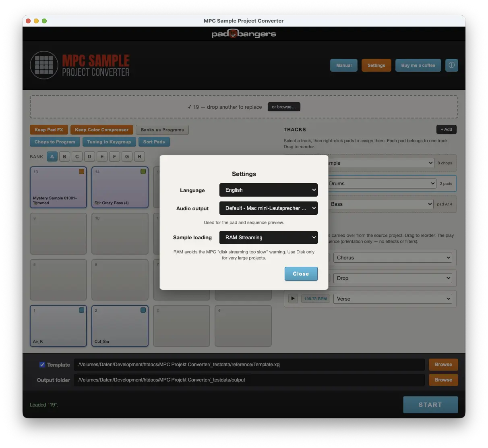
Task: Select empty pad 5
Action: pos(58,280)
